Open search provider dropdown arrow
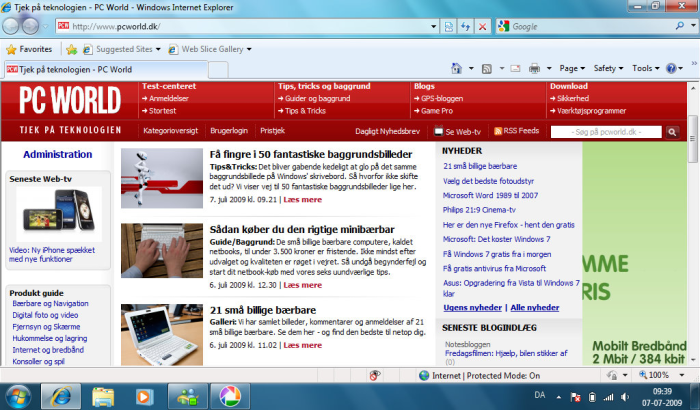 tap(692, 26)
